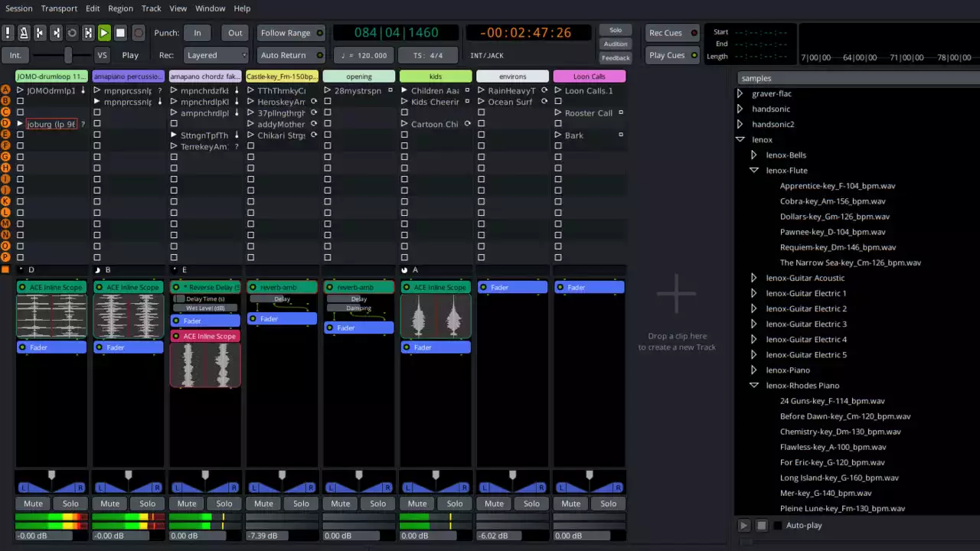Open the Session menu
The width and height of the screenshot is (980, 551).
coord(18,8)
